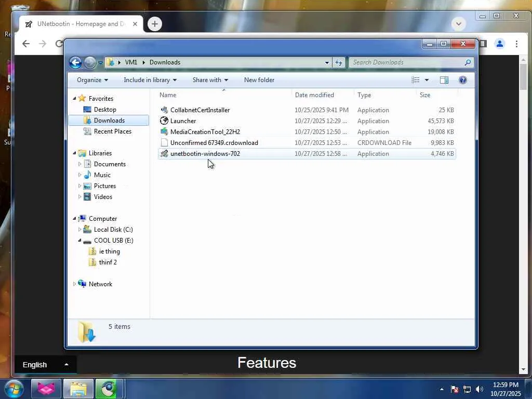Open the ie thing folder

(x=109, y=251)
